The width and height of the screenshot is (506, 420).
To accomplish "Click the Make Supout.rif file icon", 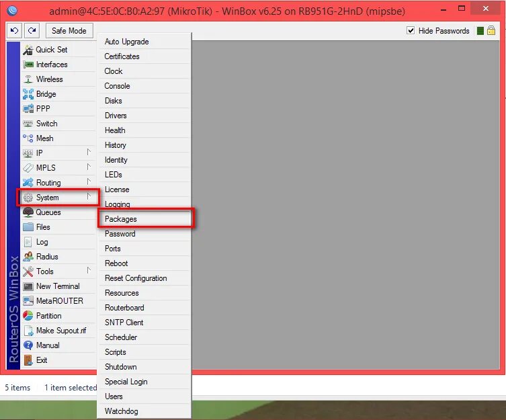I will click(x=28, y=331).
